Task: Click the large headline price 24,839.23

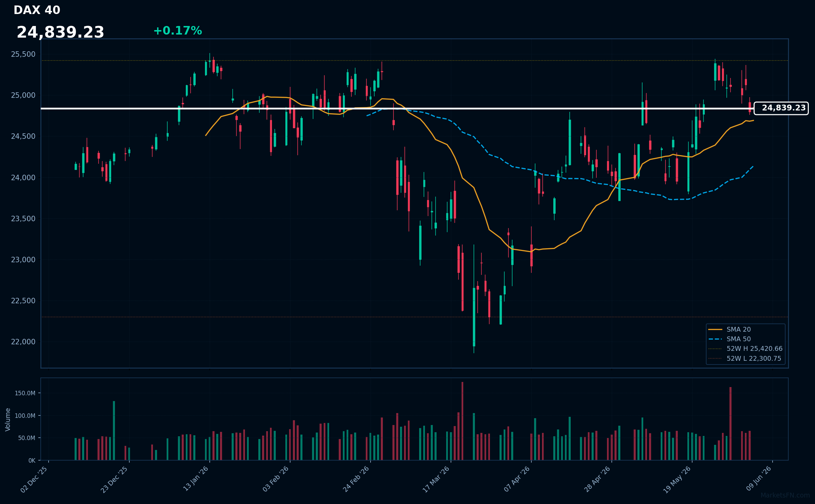Action: (60, 32)
